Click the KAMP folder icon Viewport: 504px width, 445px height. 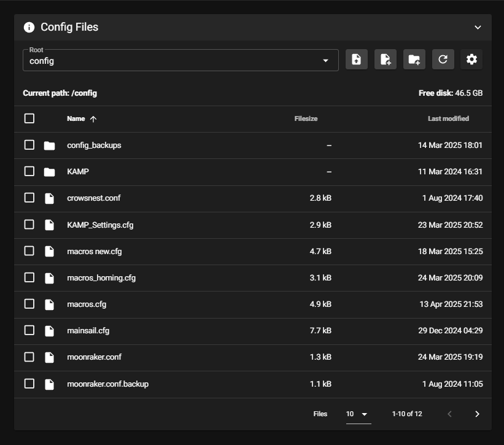(49, 172)
